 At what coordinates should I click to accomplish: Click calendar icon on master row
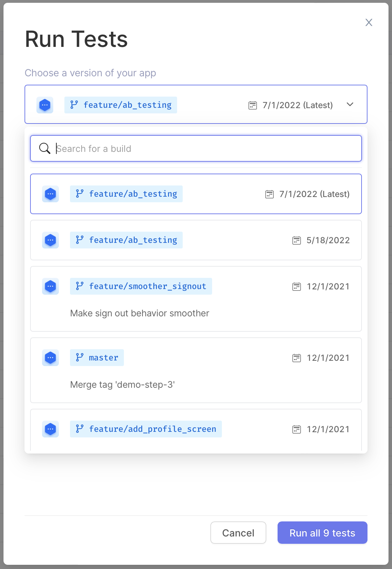click(x=296, y=358)
